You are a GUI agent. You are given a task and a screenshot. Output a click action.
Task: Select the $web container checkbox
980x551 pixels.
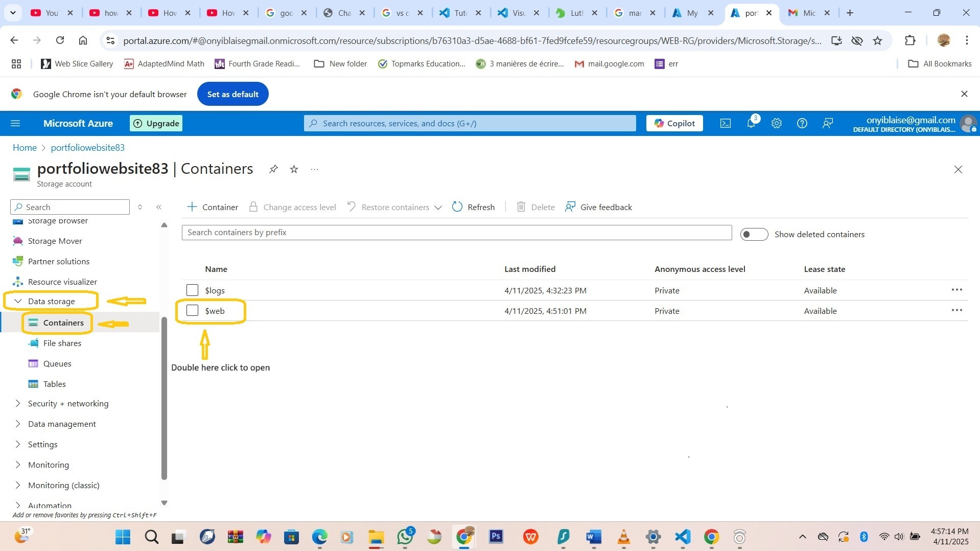pyautogui.click(x=192, y=311)
